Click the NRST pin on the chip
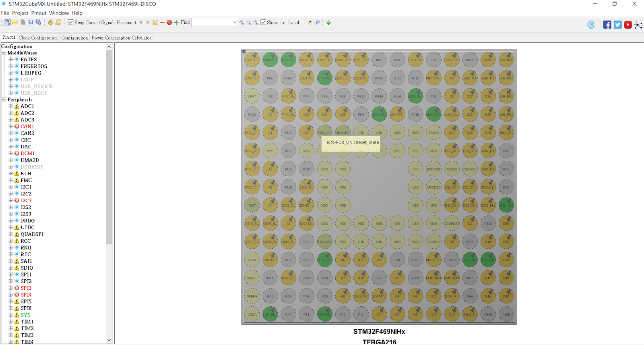 click(x=252, y=206)
